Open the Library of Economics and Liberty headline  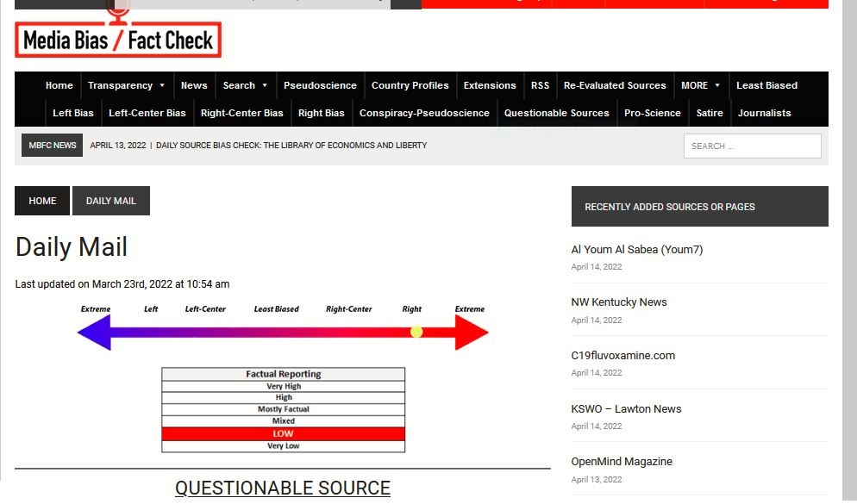point(291,146)
